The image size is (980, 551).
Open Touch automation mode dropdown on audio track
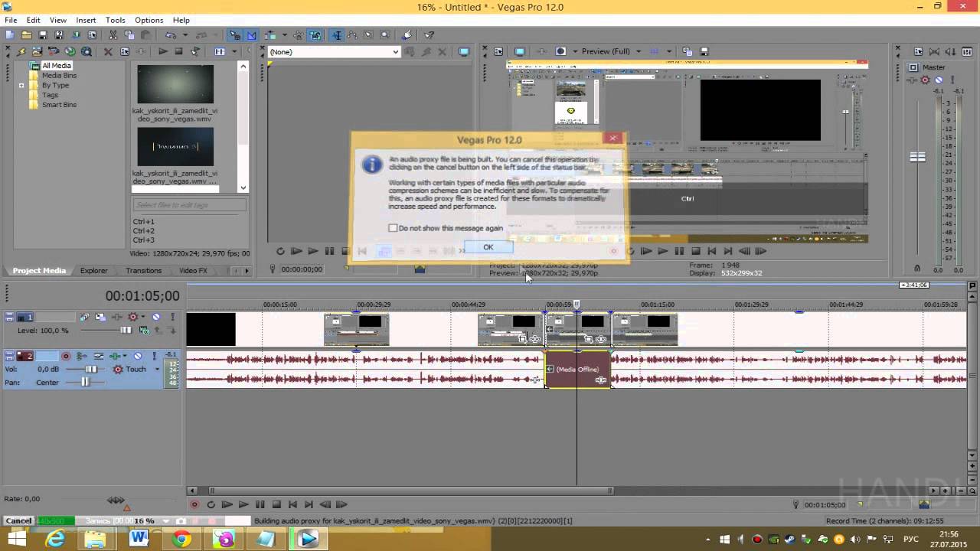(157, 369)
